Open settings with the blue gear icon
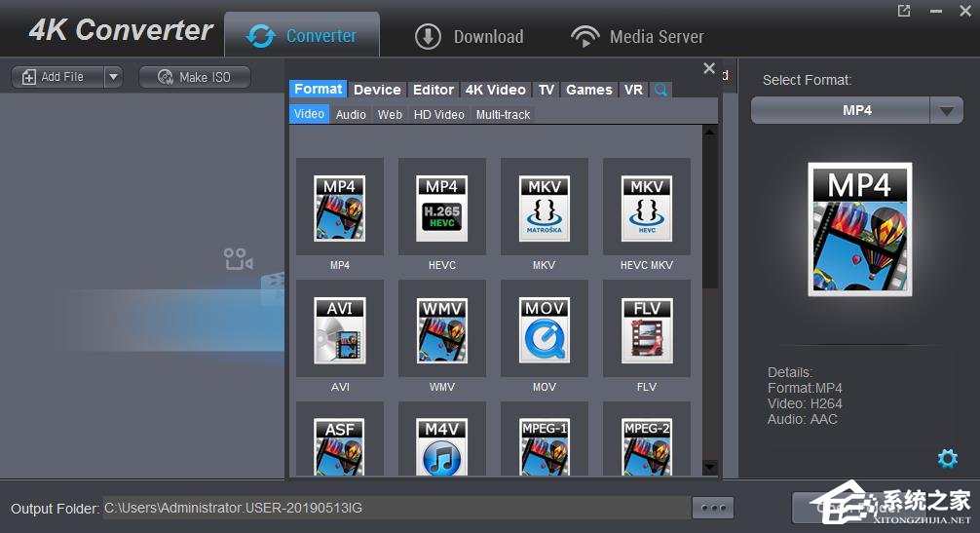 pos(947,458)
